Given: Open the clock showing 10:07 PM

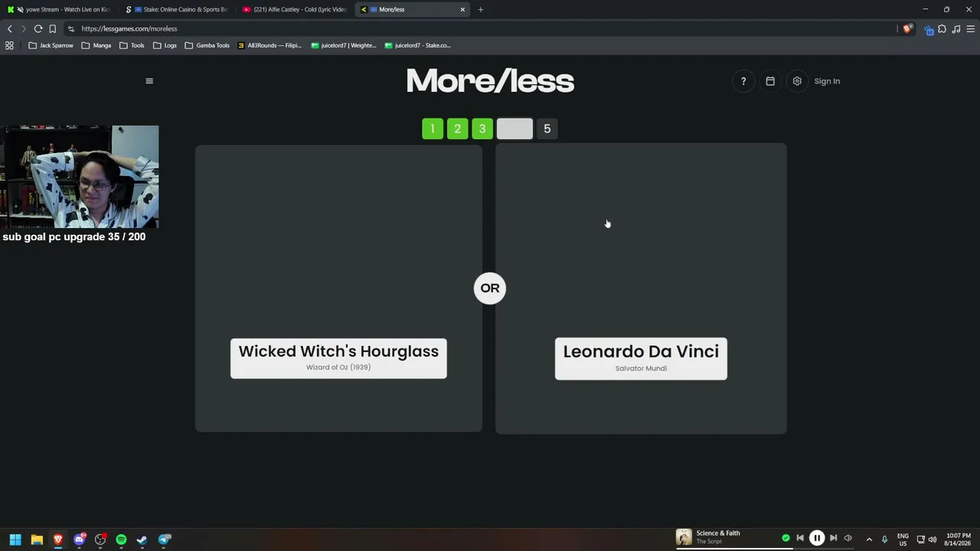Looking at the screenshot, I should point(958,540).
